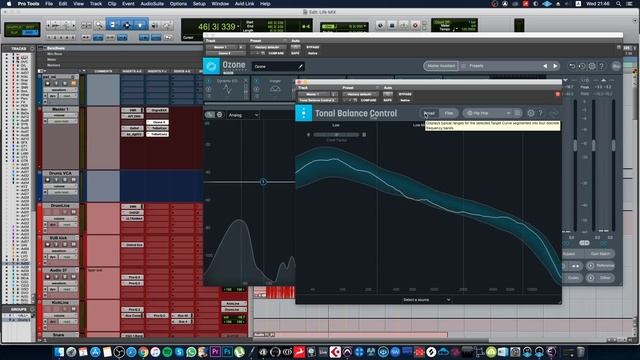This screenshot has height=360, width=640.
Task: Open the Track menu
Action: pos(96,4)
